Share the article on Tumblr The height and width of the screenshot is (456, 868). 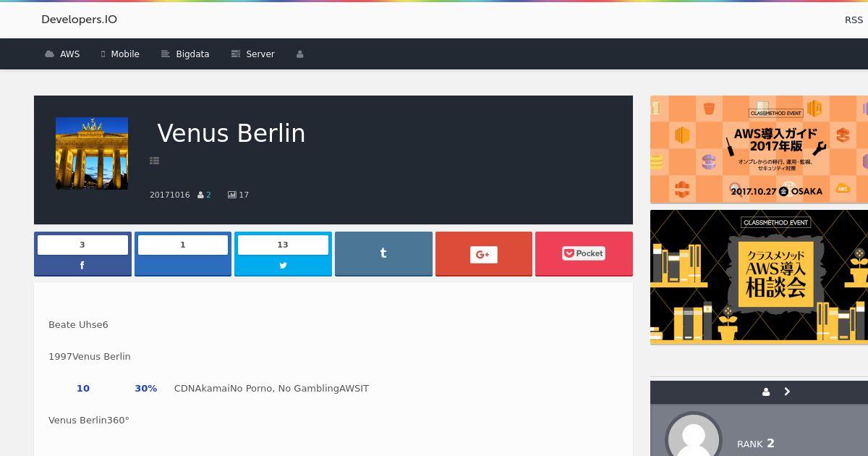click(x=383, y=254)
